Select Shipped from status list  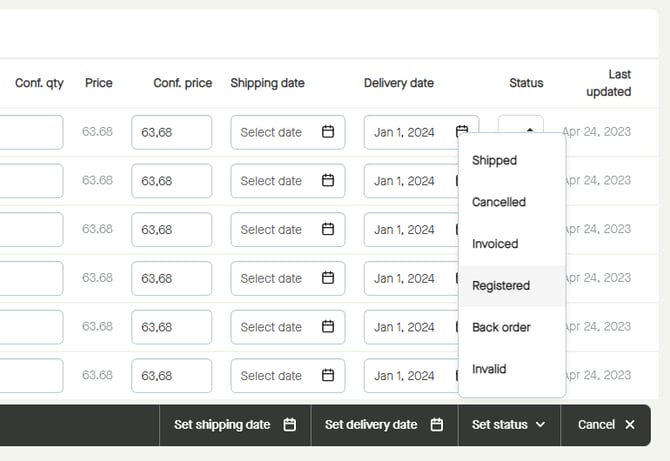[x=494, y=160]
